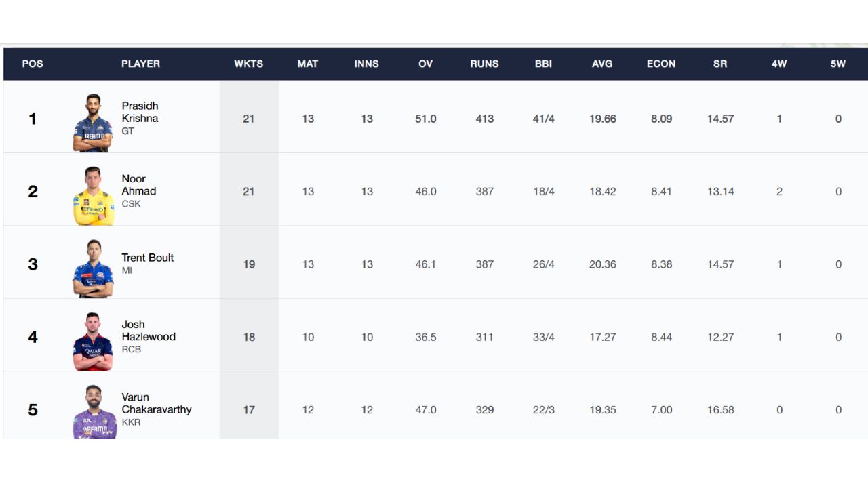Click Trent Boult's player photo
The height and width of the screenshot is (488, 868).
pos(93,268)
